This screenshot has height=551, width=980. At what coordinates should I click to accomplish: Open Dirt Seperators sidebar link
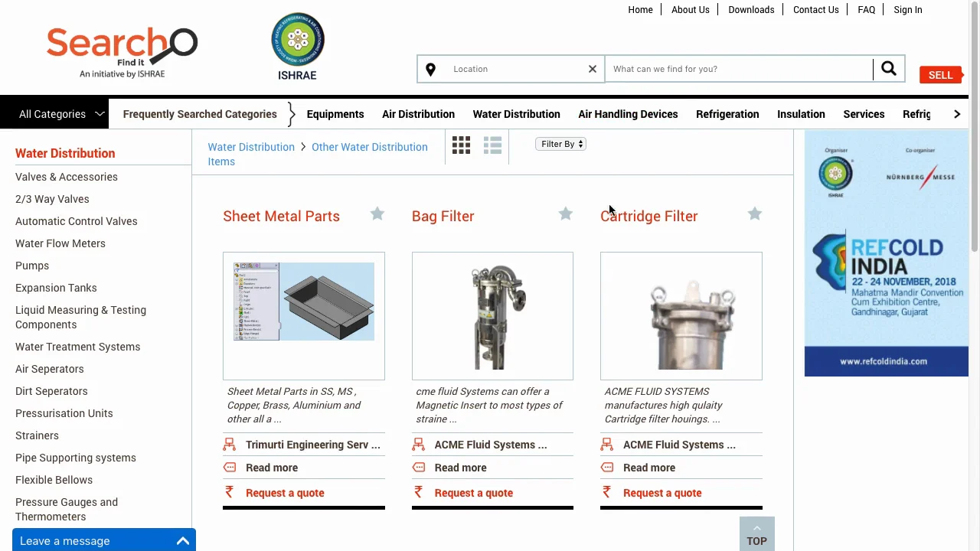51,391
